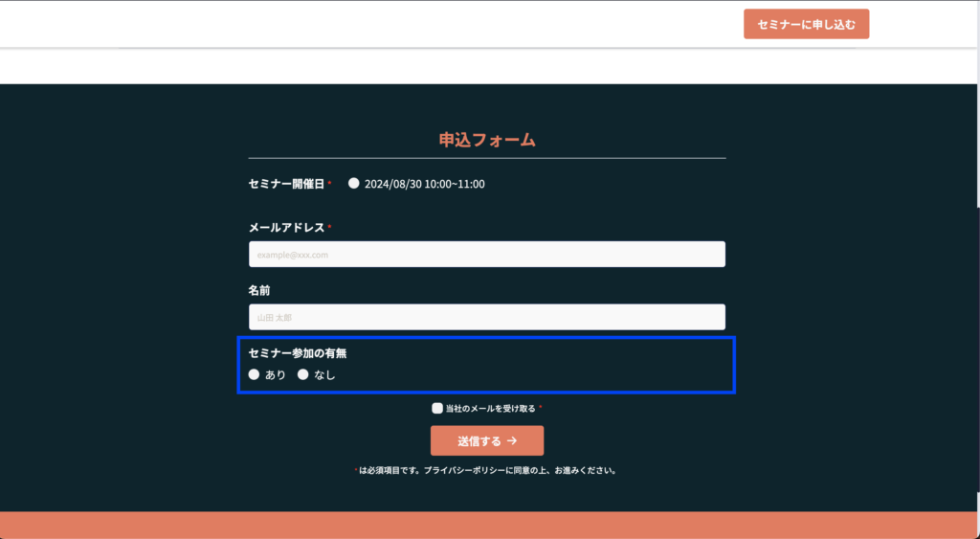The width and height of the screenshot is (980, 539).
Task: Click the 2024/08/30 10:00~11:00 date label
Action: click(424, 184)
